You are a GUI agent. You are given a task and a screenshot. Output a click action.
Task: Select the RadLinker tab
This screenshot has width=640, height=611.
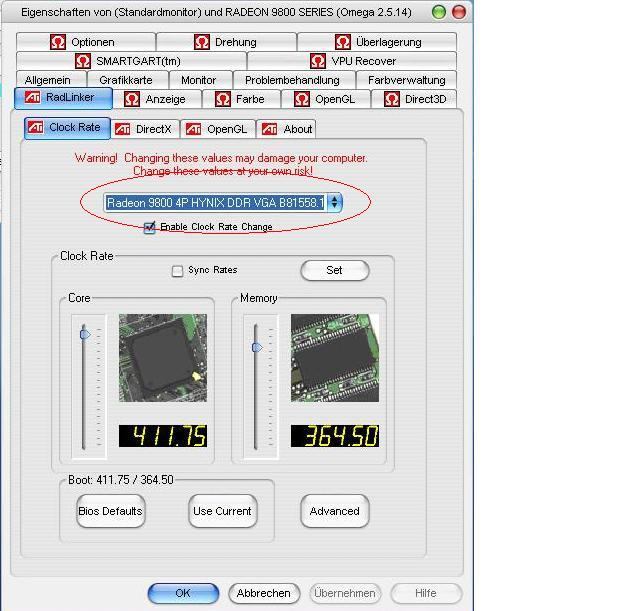(63, 98)
